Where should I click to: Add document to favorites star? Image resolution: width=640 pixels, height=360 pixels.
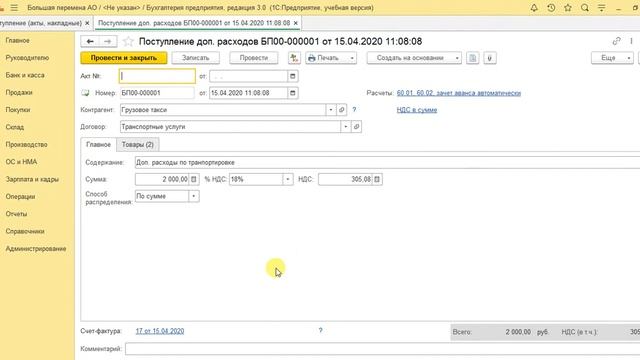pos(128,41)
